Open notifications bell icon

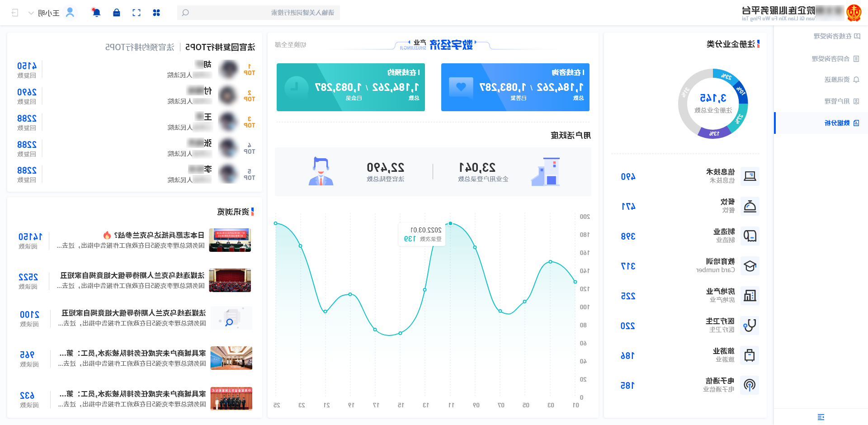(x=96, y=12)
